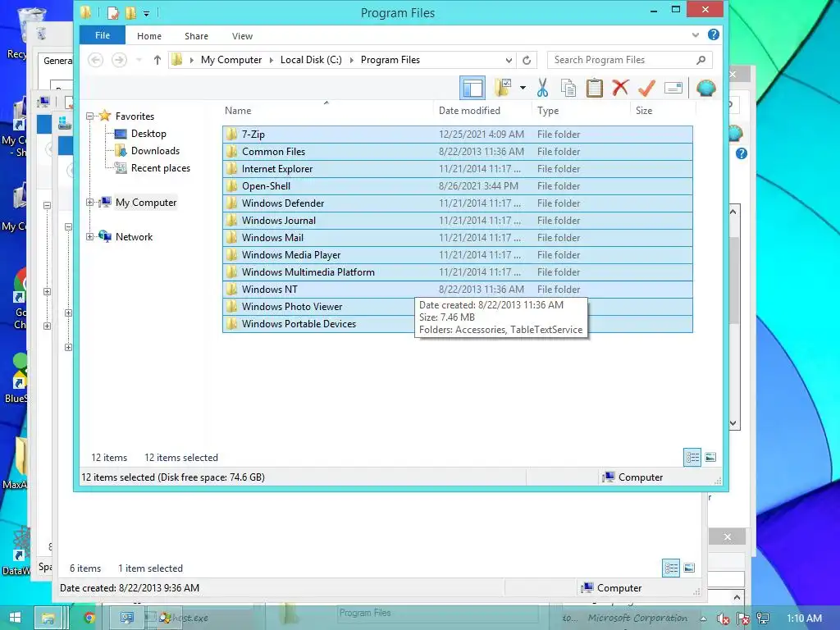This screenshot has width=840, height=630.
Task: Select Recent places under Favorites
Action: click(160, 167)
